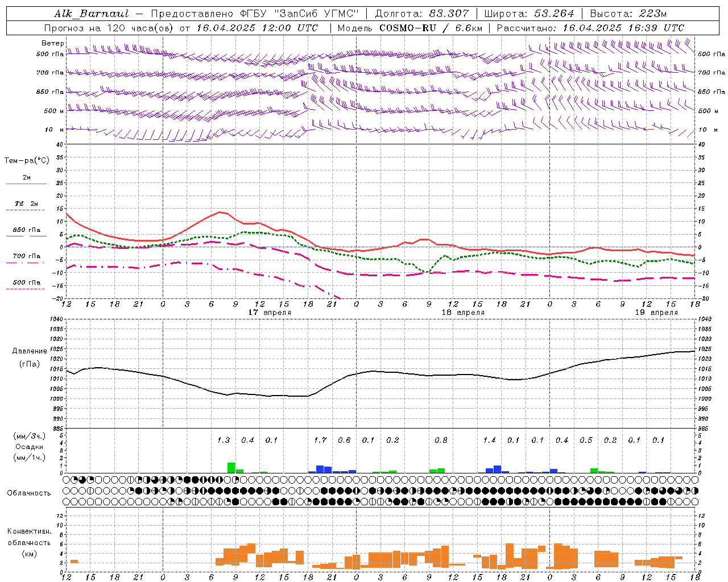The width and height of the screenshot is (728, 582).
Task: Click the 'Ветер' wind panel label
Action: (53, 43)
